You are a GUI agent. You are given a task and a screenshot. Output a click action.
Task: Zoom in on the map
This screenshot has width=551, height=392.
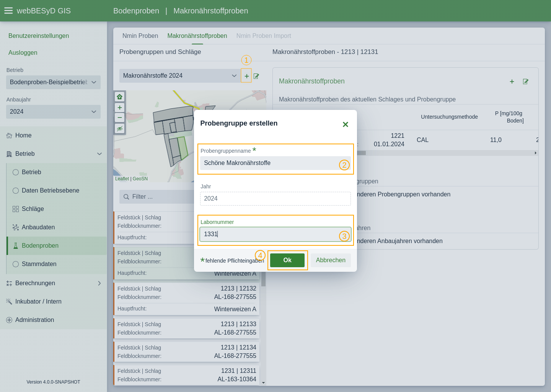[120, 108]
